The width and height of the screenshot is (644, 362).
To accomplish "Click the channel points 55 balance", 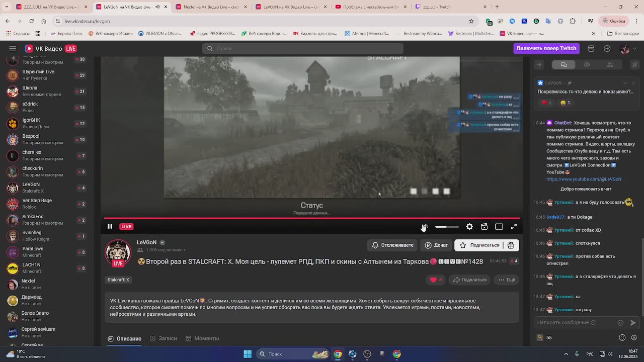I will pyautogui.click(x=544, y=337).
